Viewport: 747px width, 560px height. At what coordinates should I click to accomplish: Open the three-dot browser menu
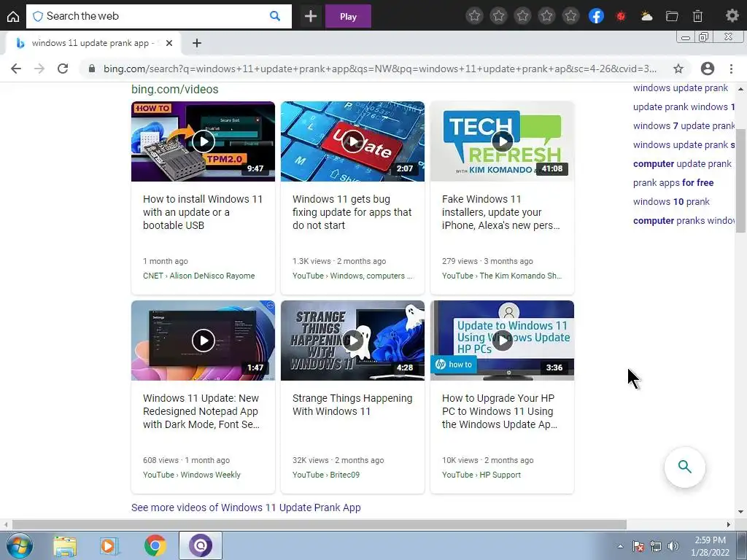[x=731, y=69]
